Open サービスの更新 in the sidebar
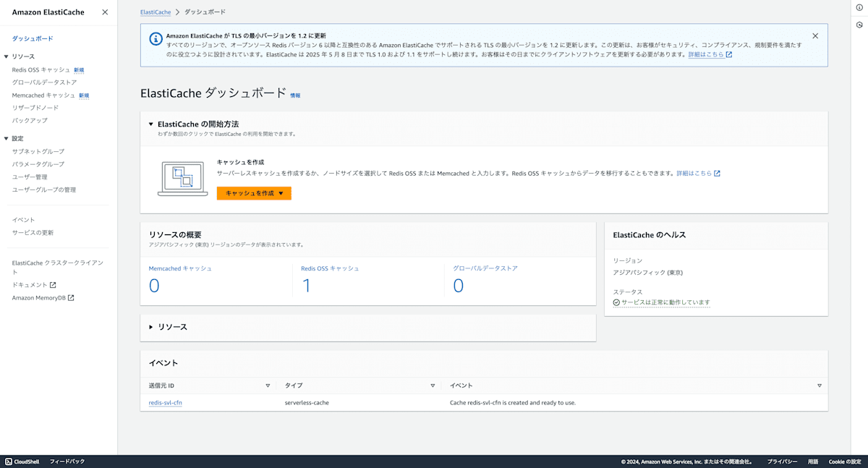This screenshot has height=468, width=868. coord(33,233)
